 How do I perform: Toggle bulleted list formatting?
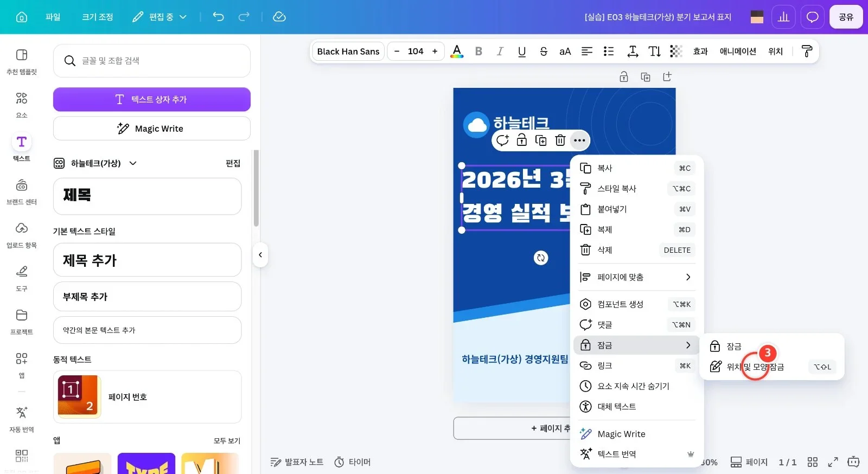[609, 52]
